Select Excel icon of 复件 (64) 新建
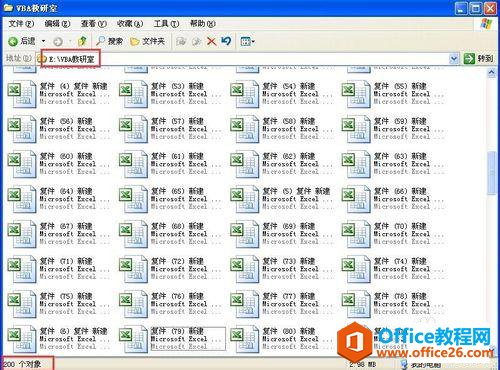This screenshot has width=500, height=370. coord(22,199)
